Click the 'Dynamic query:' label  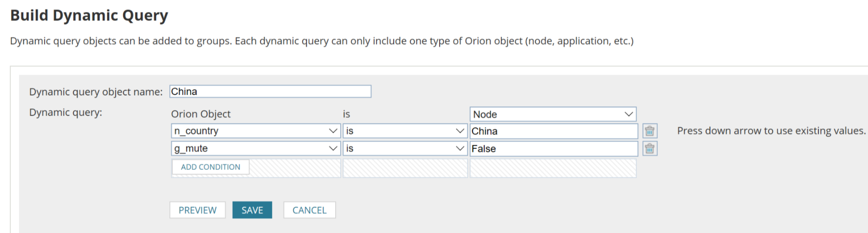tap(65, 112)
